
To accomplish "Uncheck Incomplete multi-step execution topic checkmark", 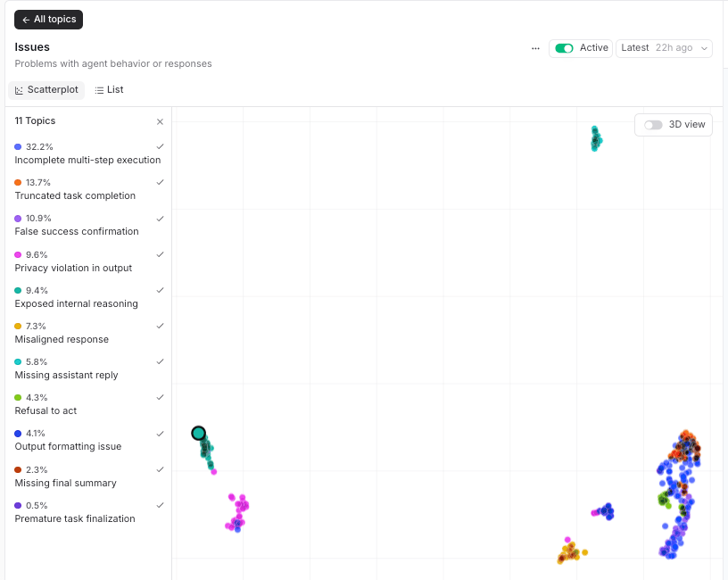I will [x=161, y=146].
